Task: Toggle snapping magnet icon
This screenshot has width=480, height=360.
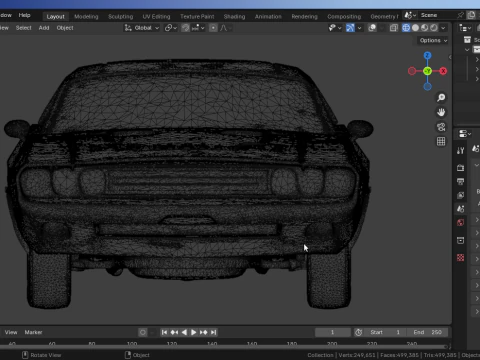Action: click(x=185, y=28)
